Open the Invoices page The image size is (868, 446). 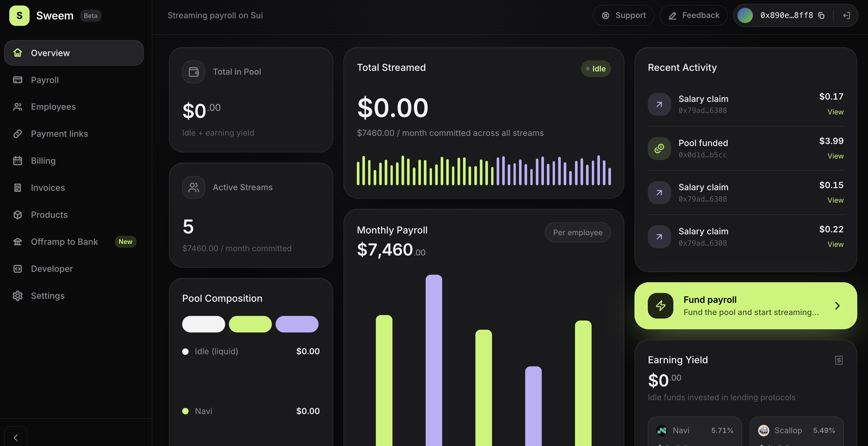point(74,188)
